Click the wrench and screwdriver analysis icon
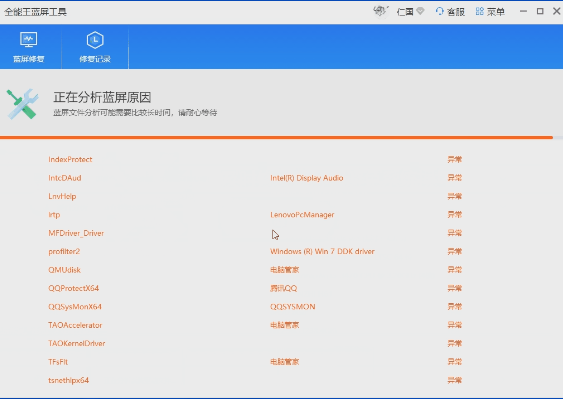This screenshot has height=399, width=563. 23,104
